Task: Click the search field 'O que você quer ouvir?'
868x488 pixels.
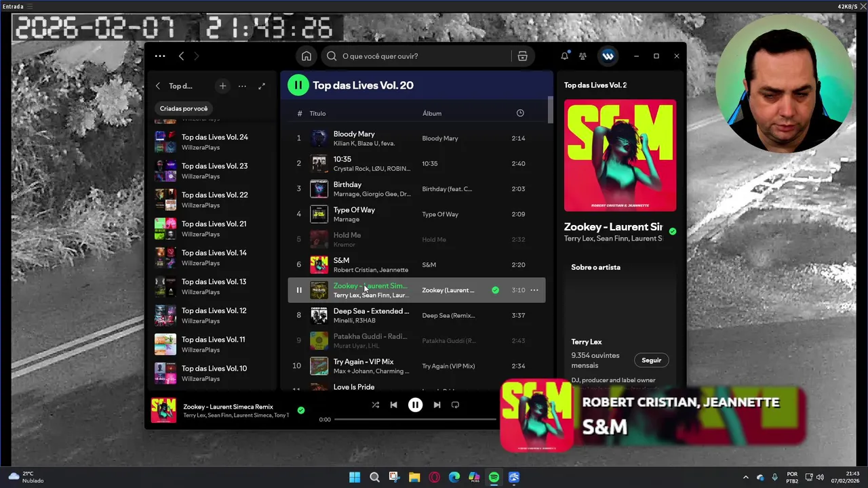Action: (417, 56)
